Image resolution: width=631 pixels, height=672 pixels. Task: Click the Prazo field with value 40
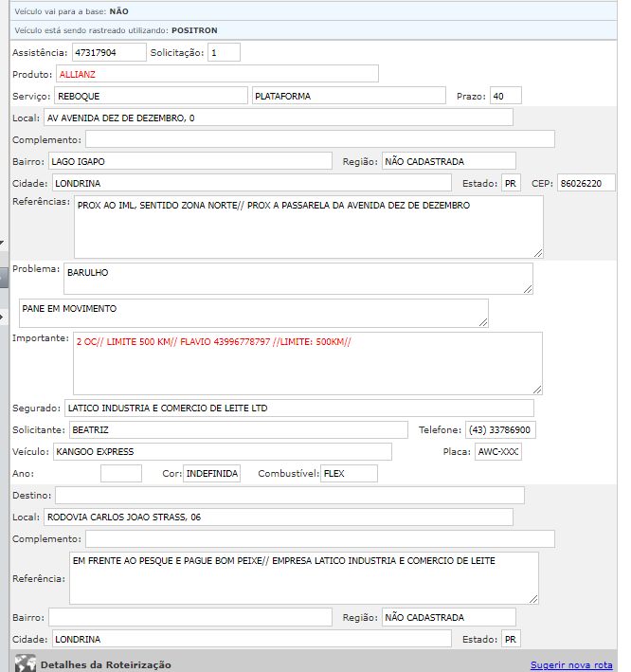[505, 96]
